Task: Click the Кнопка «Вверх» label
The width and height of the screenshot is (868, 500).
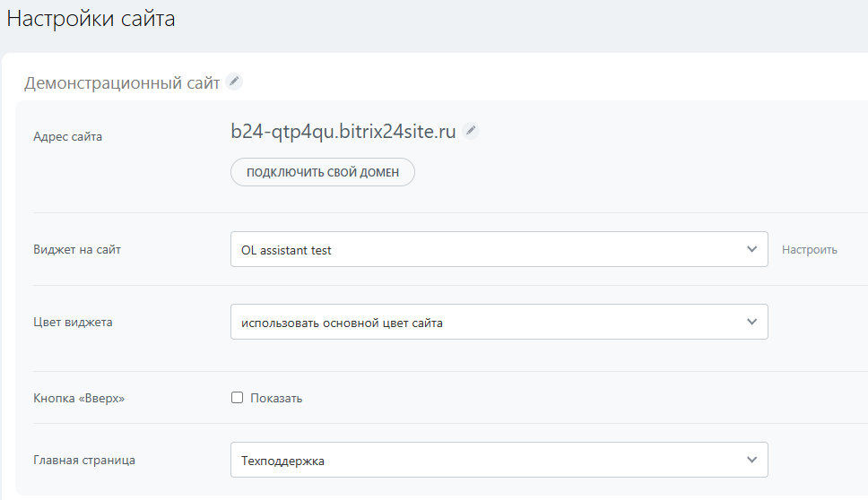Action: click(x=79, y=398)
